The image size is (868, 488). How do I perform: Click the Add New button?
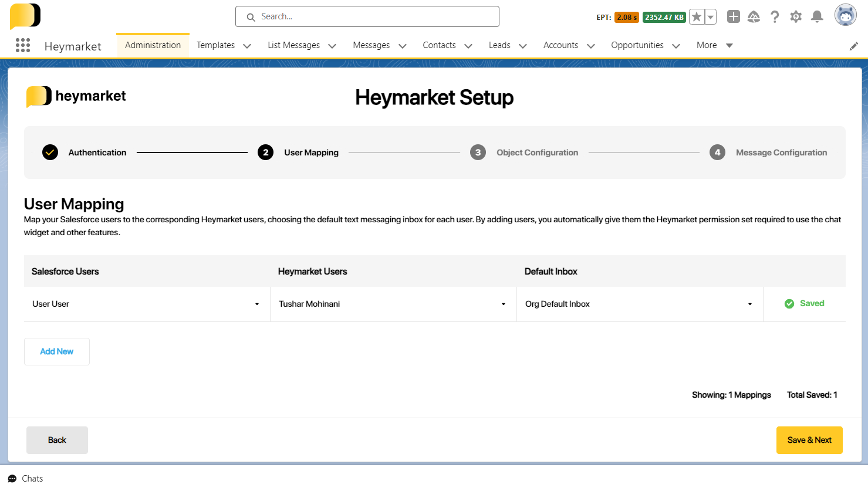pyautogui.click(x=57, y=351)
